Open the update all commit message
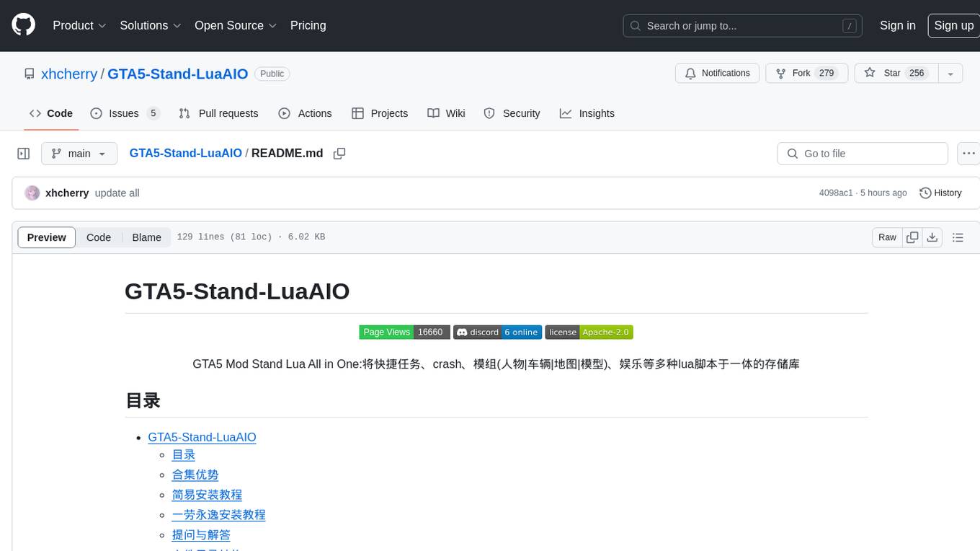 [117, 193]
